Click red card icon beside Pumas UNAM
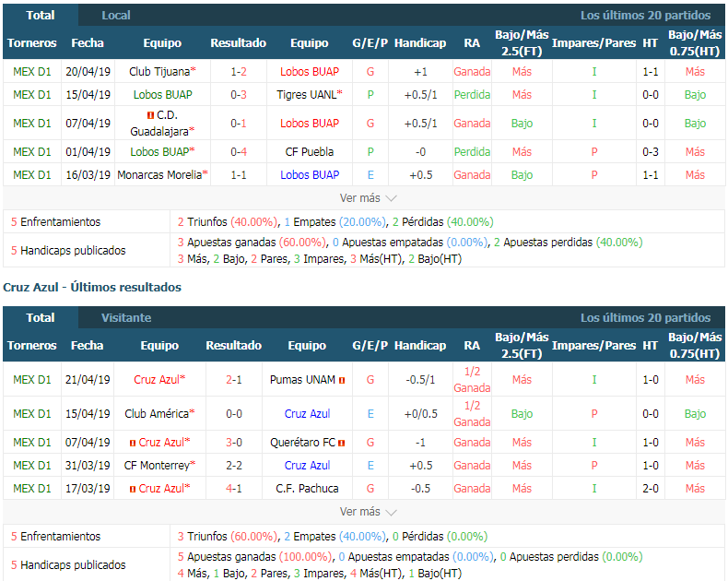Screen dimensions: 728x581 point(342,380)
